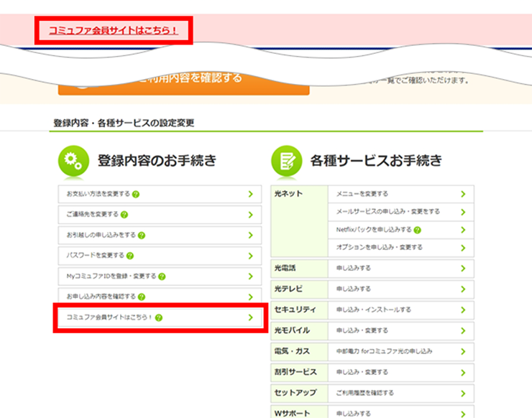Click the arrow on お申し込み内容を確認する row
This screenshot has height=418, width=532.
[251, 297]
